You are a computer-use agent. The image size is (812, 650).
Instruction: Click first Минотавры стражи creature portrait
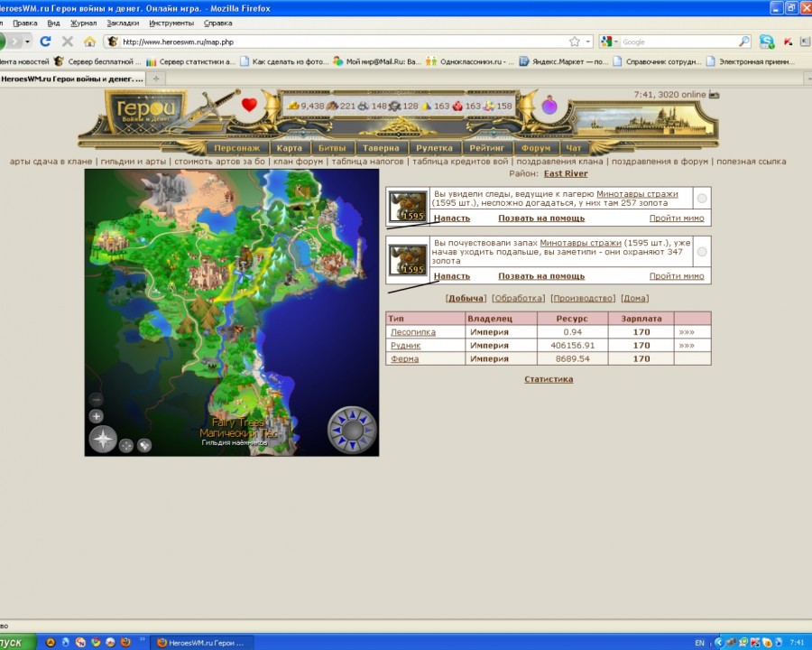(408, 207)
